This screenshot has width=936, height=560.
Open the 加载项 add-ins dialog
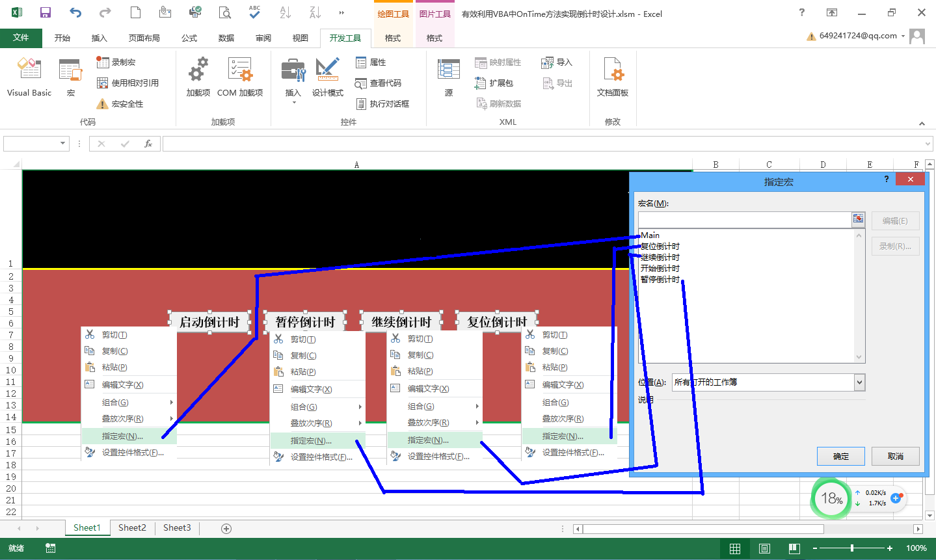198,77
